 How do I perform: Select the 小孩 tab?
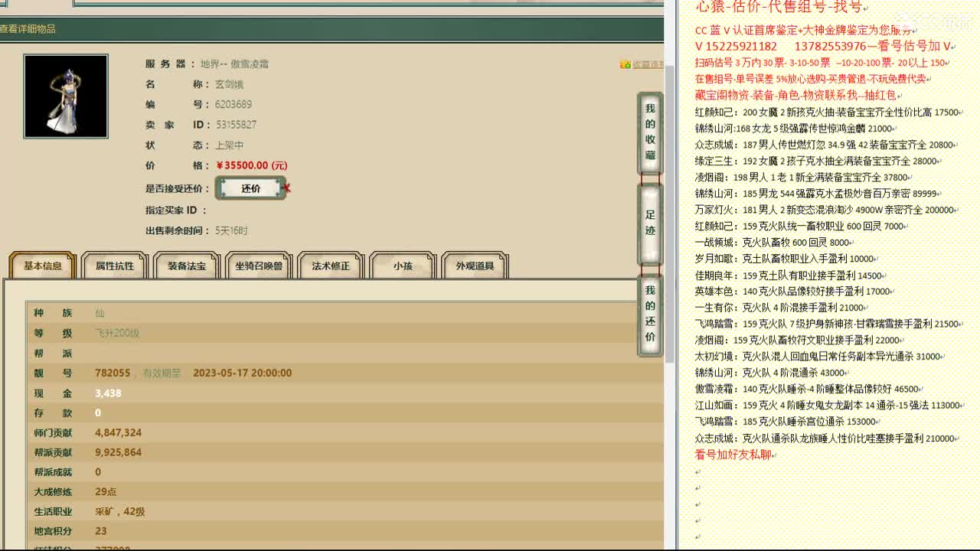[403, 266]
